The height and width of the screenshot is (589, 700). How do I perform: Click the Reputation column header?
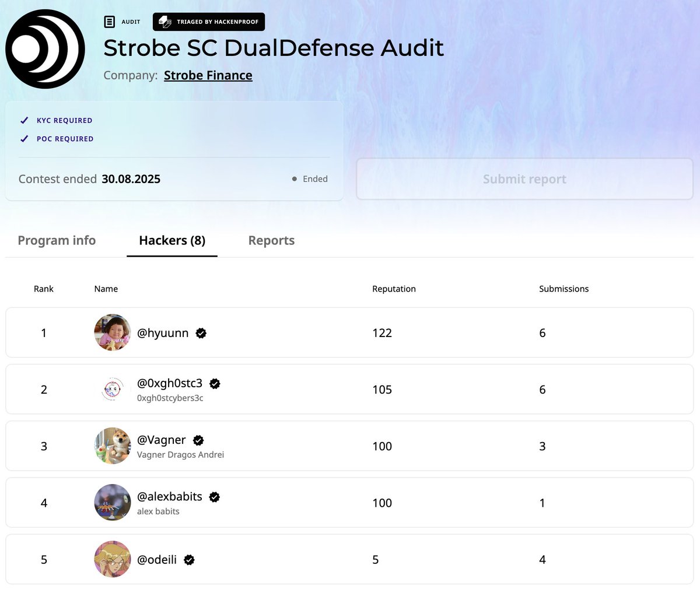pyautogui.click(x=394, y=289)
